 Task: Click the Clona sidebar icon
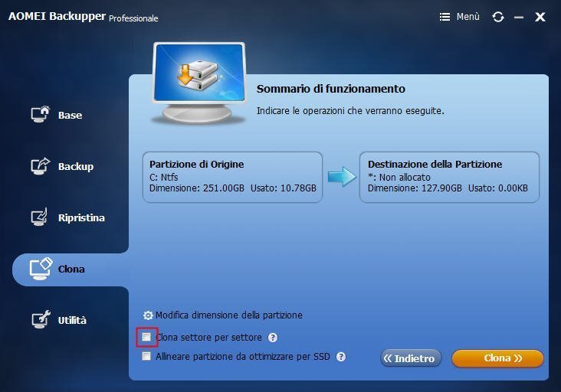(41, 269)
